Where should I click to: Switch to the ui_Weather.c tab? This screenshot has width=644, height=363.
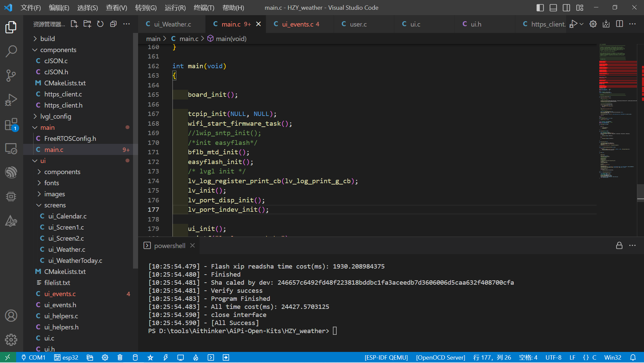point(172,24)
